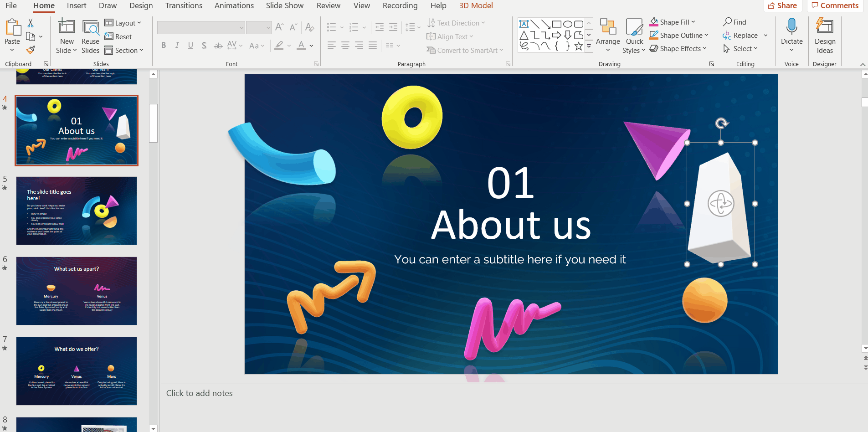Viewport: 868px width, 432px height.
Task: Click the Cut scissors icon
Action: [31, 23]
